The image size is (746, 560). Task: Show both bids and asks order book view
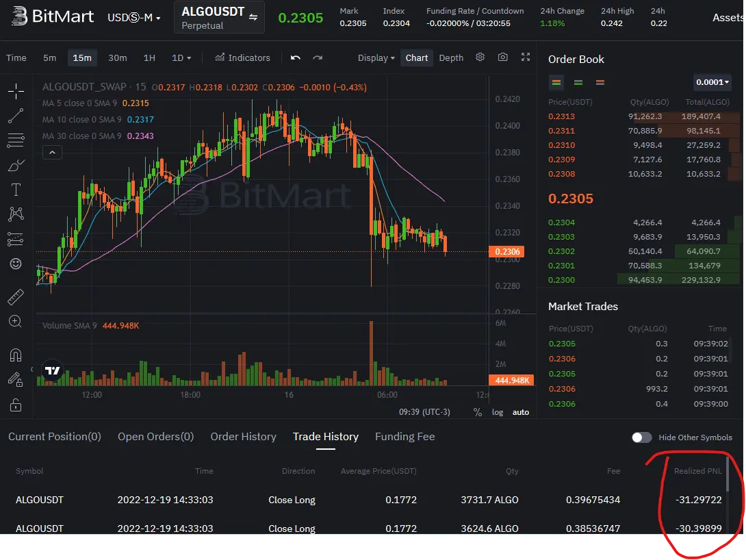[x=556, y=82]
